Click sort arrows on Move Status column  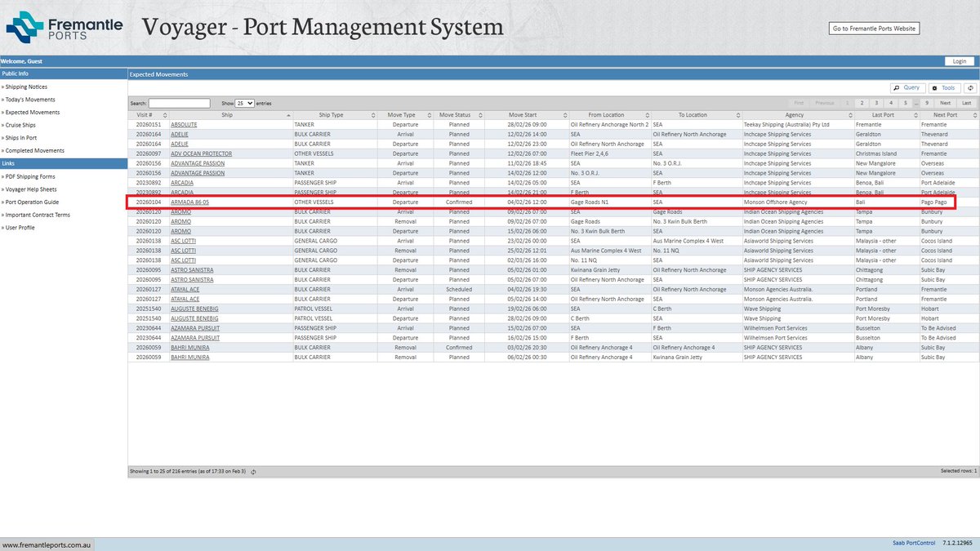[x=479, y=115]
